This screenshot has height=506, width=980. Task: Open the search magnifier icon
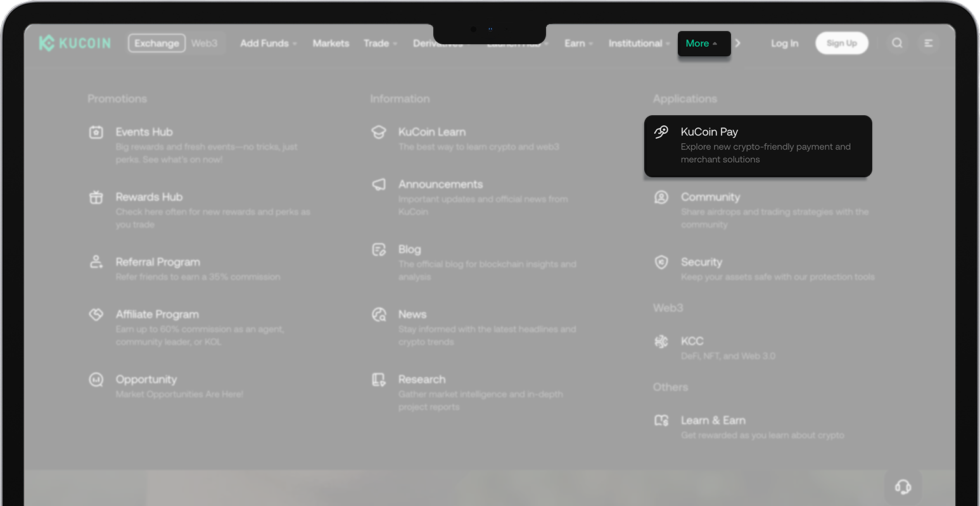coord(897,43)
